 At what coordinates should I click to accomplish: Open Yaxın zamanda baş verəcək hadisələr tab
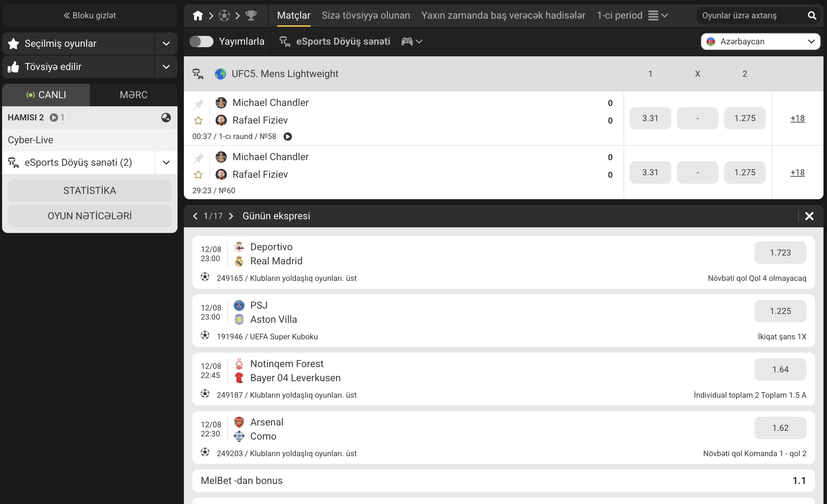pyautogui.click(x=504, y=15)
